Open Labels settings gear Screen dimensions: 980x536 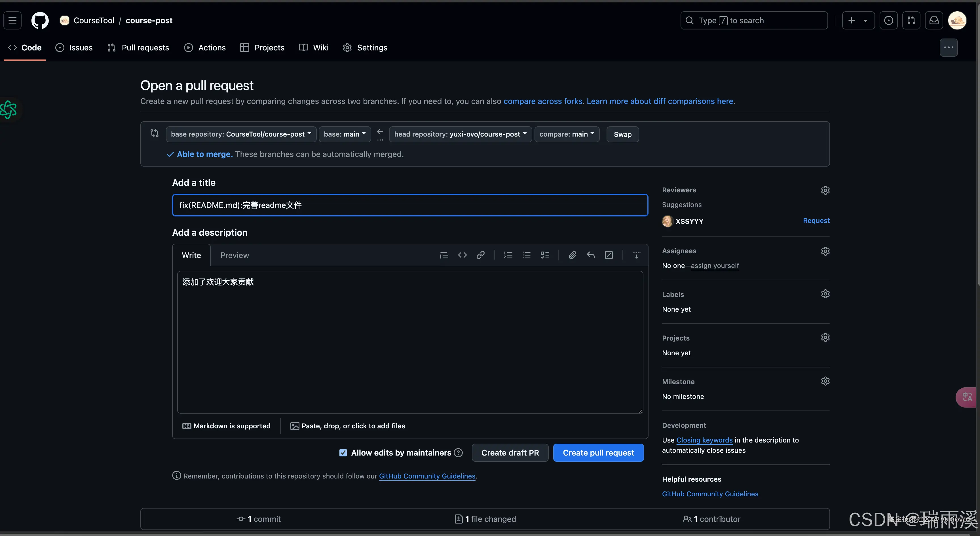click(825, 294)
